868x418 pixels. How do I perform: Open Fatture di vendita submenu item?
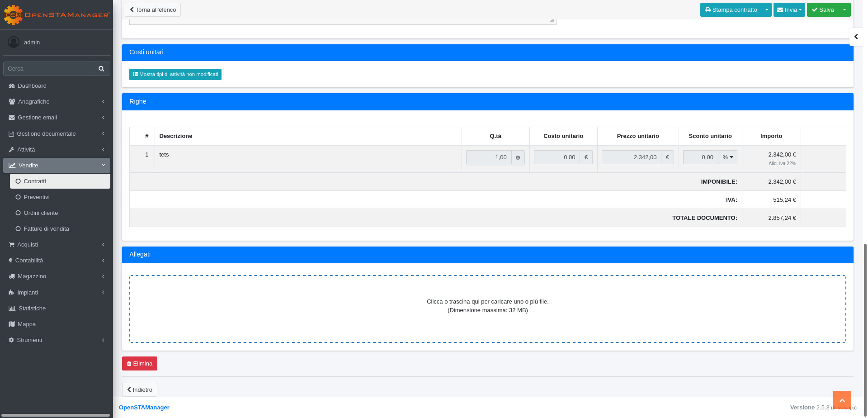point(46,229)
